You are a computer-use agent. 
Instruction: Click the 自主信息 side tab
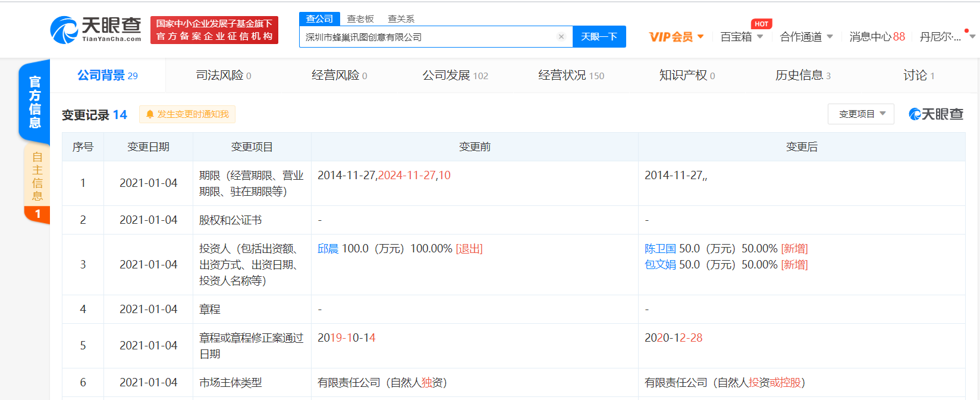point(37,177)
